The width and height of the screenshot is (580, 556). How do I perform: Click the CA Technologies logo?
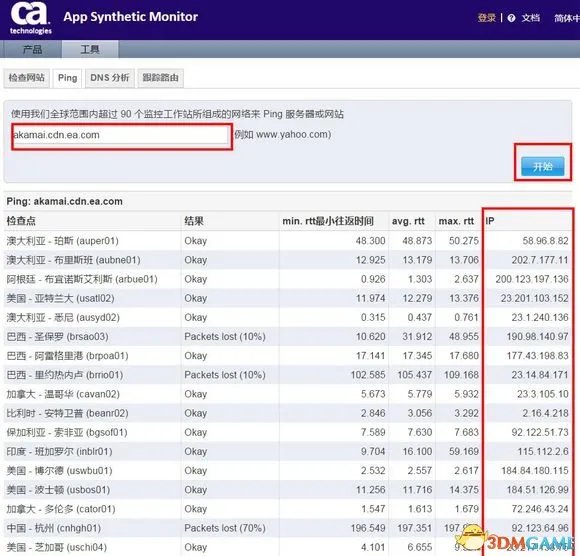click(31, 18)
